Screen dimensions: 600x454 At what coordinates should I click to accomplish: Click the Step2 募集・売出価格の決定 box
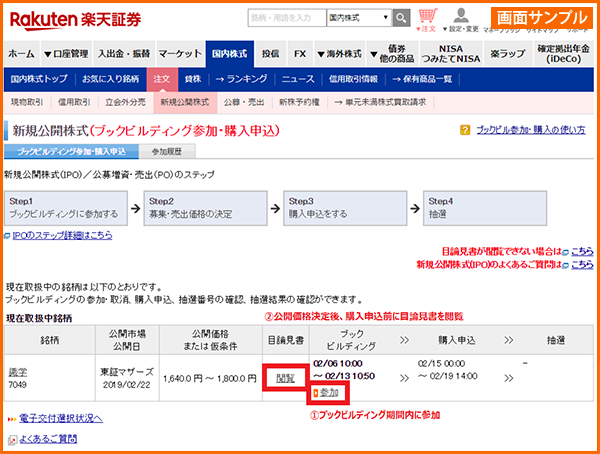[205, 208]
